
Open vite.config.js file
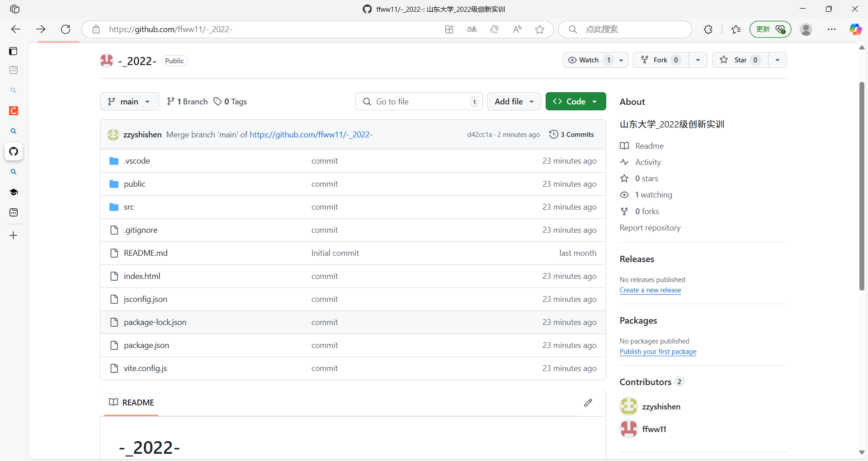click(x=146, y=368)
